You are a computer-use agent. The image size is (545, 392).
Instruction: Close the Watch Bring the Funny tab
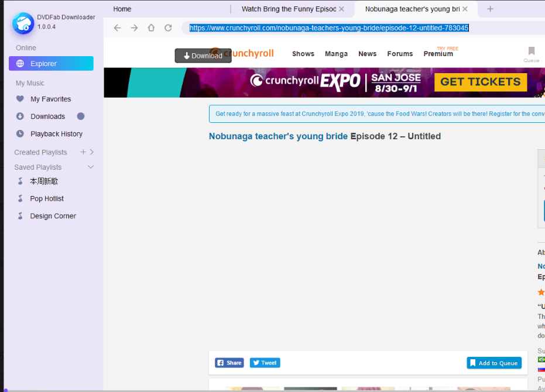pos(342,9)
